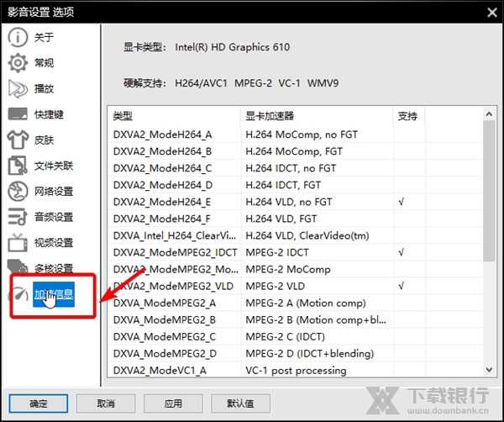Click support checkmark in DXVA2_ModeH264_E row
The width and height of the screenshot is (504, 422).
pyautogui.click(x=401, y=202)
